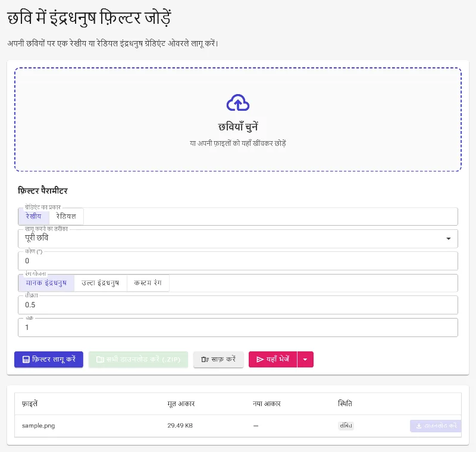
Task: Click the 'स्थिति' column header
Action: (345, 403)
